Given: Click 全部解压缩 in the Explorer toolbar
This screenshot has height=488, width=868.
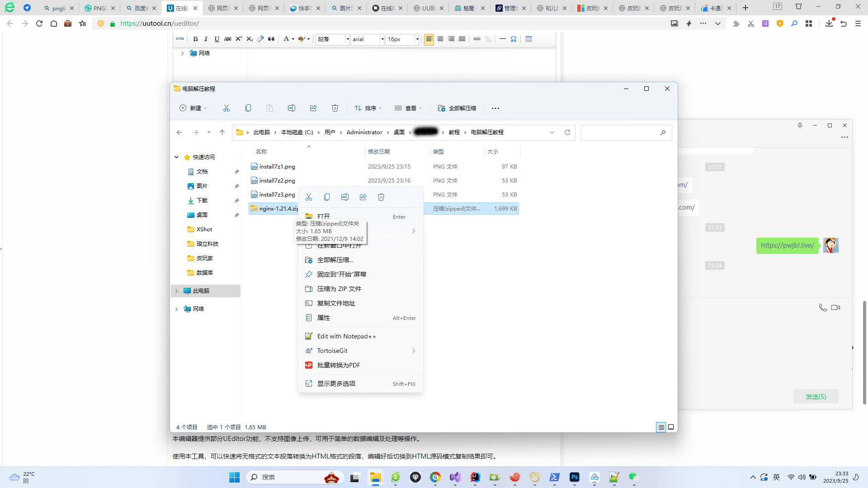Looking at the screenshot, I should tap(457, 108).
